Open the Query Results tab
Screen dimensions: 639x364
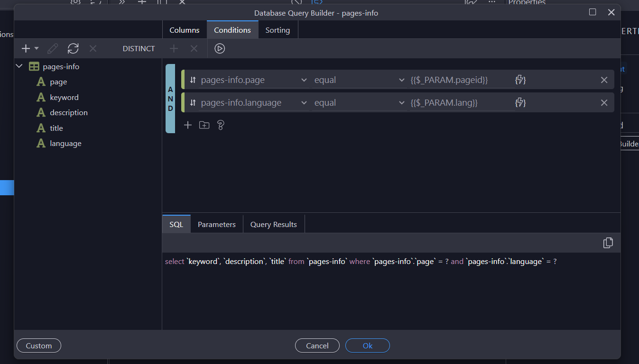tap(273, 224)
